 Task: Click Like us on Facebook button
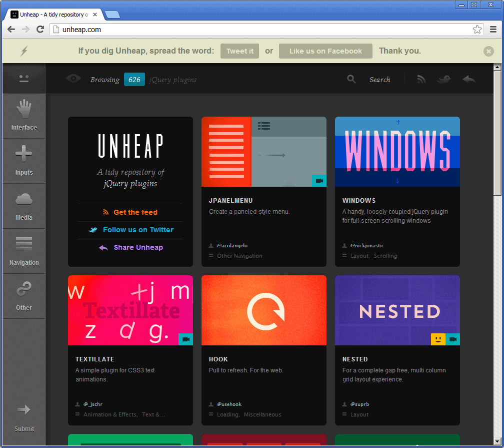pyautogui.click(x=325, y=51)
